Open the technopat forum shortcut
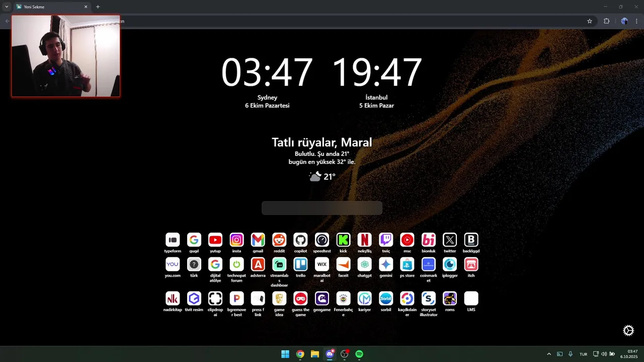 [x=236, y=264]
